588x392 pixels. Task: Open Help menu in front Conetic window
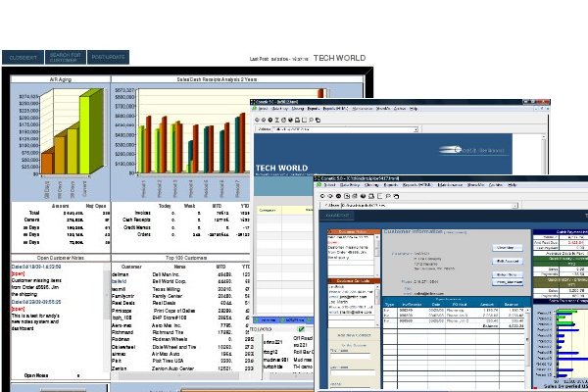[x=513, y=185]
